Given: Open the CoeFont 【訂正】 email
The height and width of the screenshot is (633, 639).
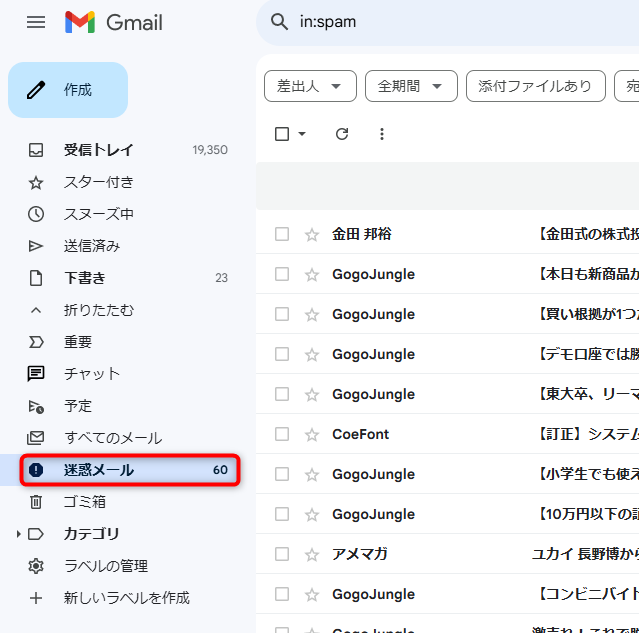Looking at the screenshot, I should (x=447, y=434).
